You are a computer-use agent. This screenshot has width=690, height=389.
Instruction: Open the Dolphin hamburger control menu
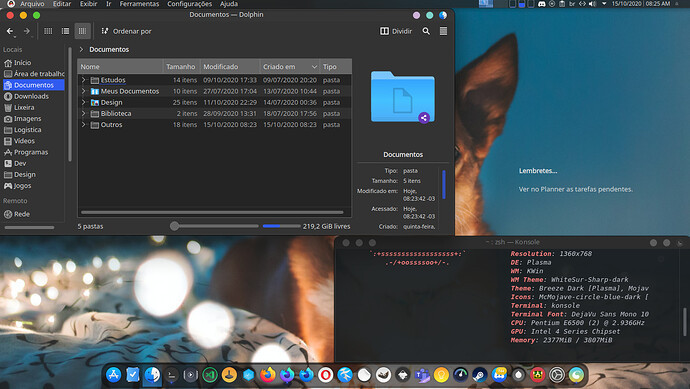tap(443, 31)
